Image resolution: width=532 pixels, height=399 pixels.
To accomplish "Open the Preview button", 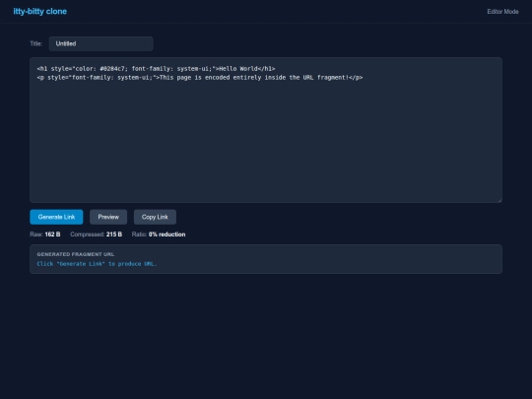I will tap(108, 217).
